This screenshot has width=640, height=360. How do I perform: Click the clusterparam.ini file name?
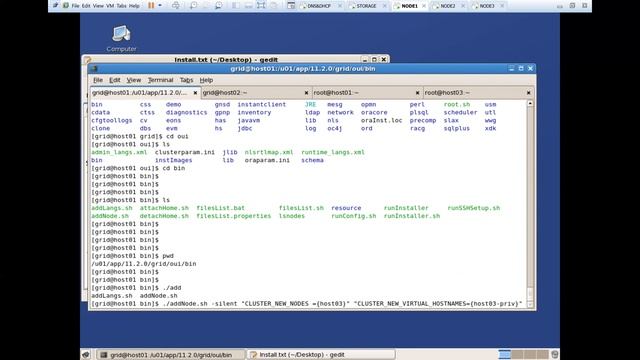(x=184, y=152)
